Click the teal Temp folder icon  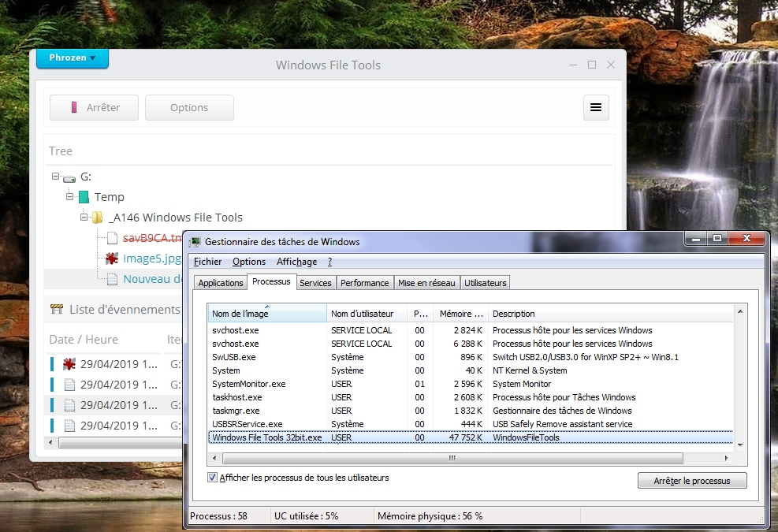pos(84,197)
